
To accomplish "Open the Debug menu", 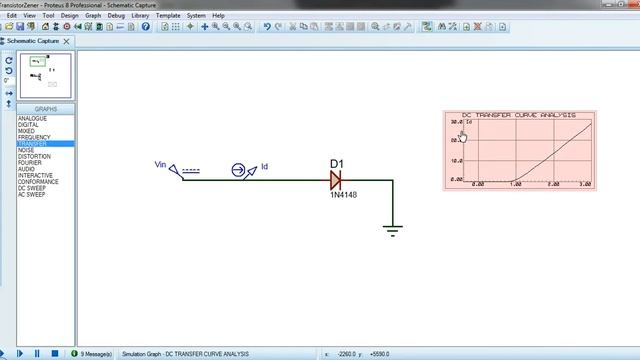I will (x=116, y=16).
